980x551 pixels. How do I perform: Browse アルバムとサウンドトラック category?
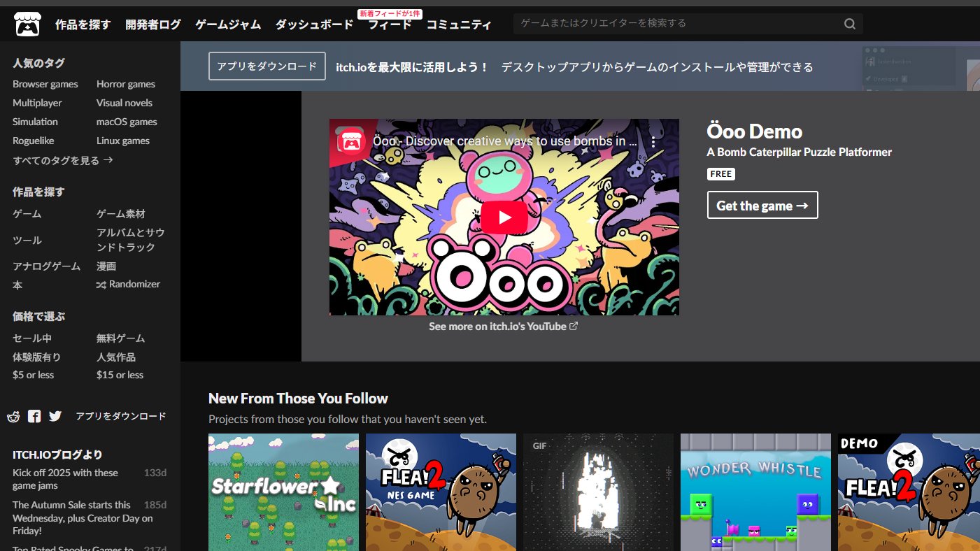(x=131, y=240)
